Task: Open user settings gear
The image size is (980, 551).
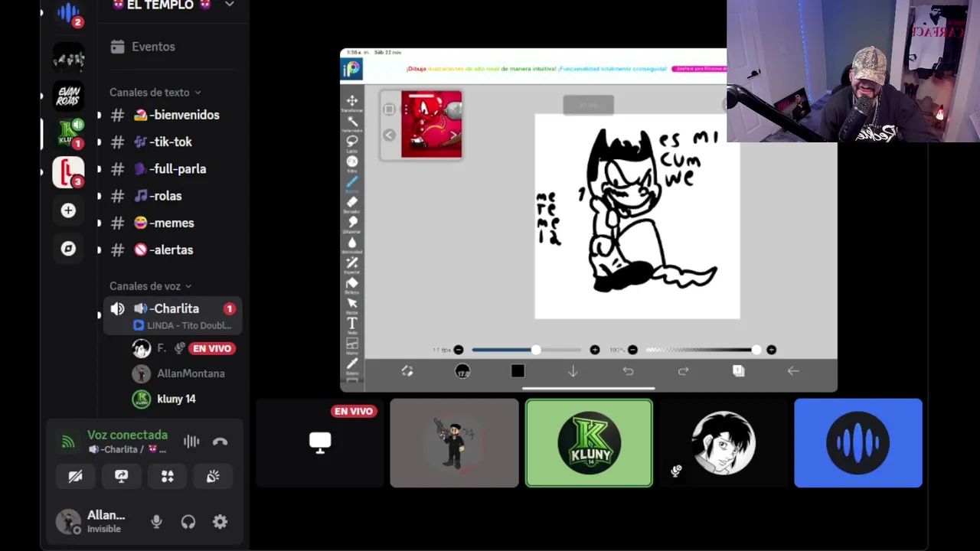Action: pyautogui.click(x=220, y=522)
